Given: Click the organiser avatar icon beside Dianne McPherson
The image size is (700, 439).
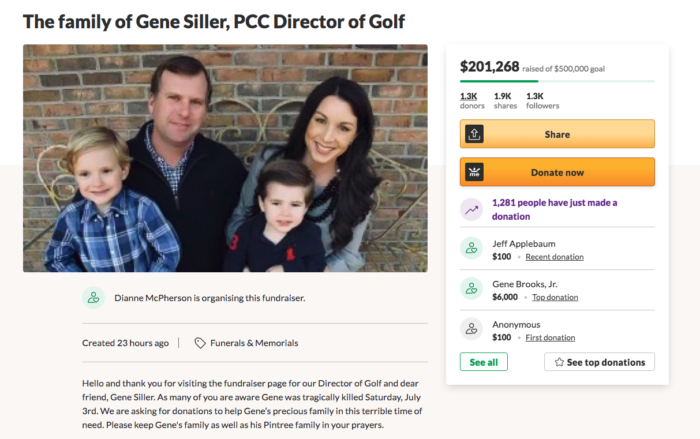Looking at the screenshot, I should [x=93, y=297].
